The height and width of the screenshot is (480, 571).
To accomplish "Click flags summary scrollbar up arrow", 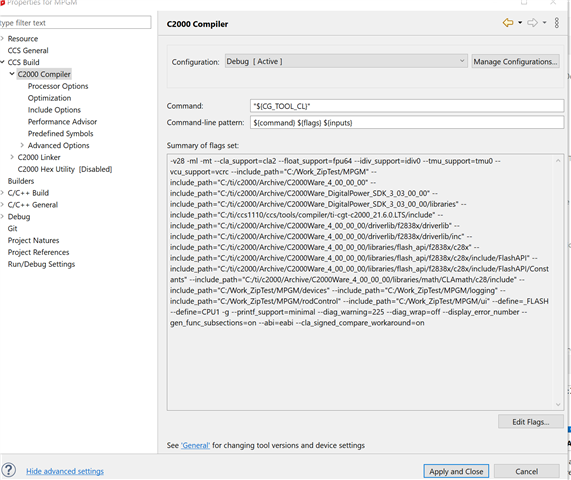I will click(558, 161).
